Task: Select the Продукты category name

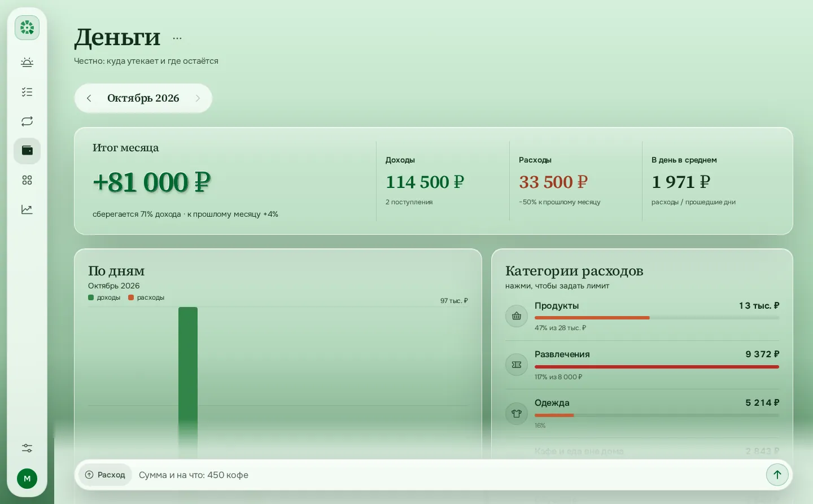Action: [x=557, y=306]
